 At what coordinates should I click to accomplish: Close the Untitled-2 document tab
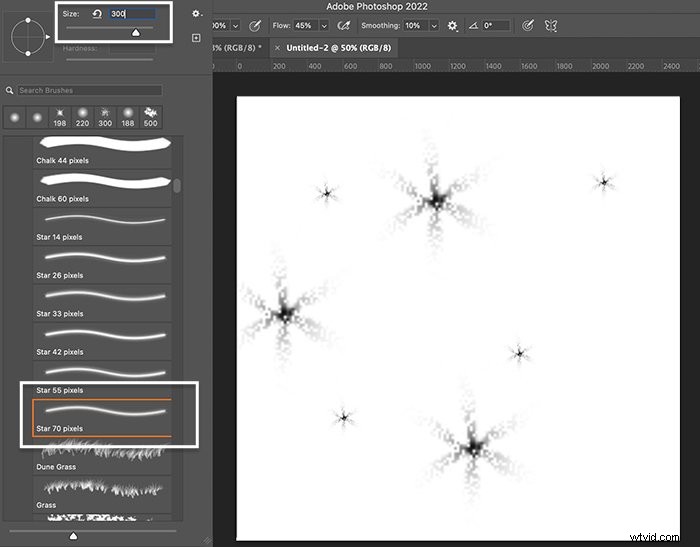point(277,48)
